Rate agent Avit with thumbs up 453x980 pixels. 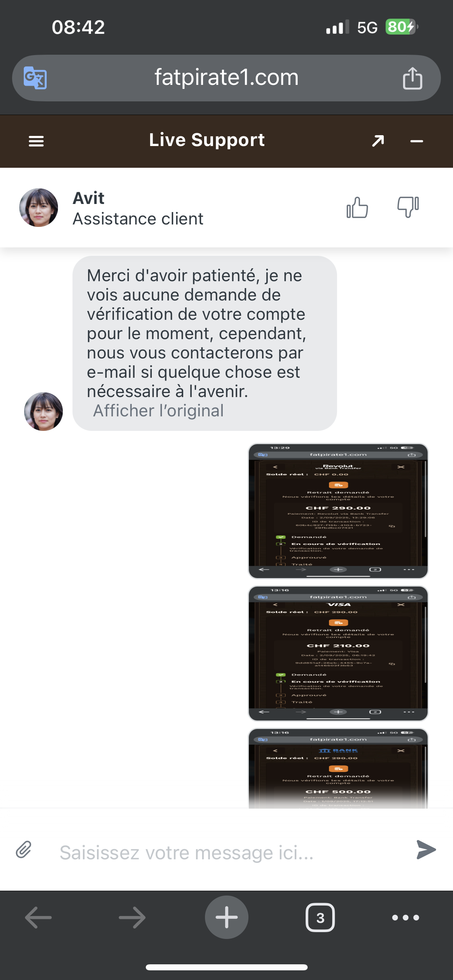tap(357, 208)
